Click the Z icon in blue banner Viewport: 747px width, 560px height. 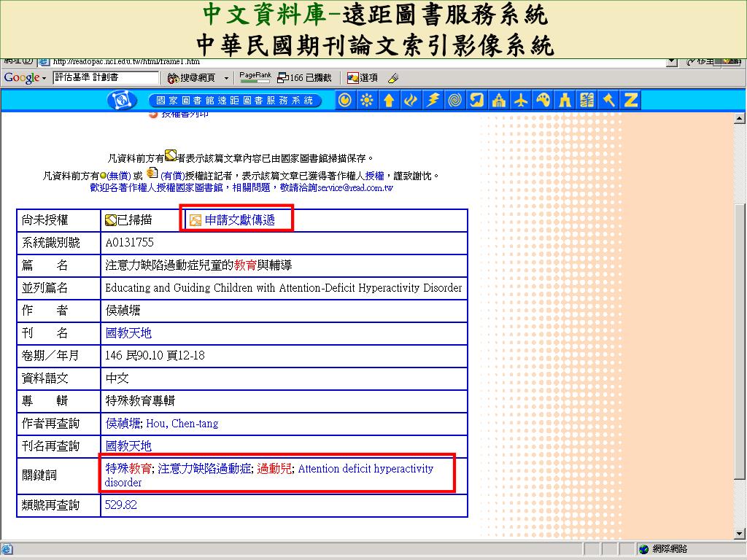click(x=631, y=101)
